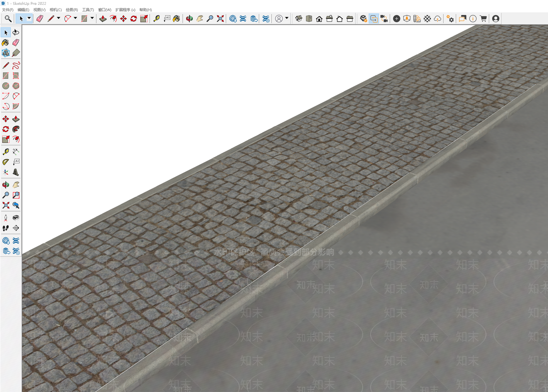This screenshot has width=548, height=392.
Task: Select the Paint Bucket in top toolbar
Action: [176, 19]
